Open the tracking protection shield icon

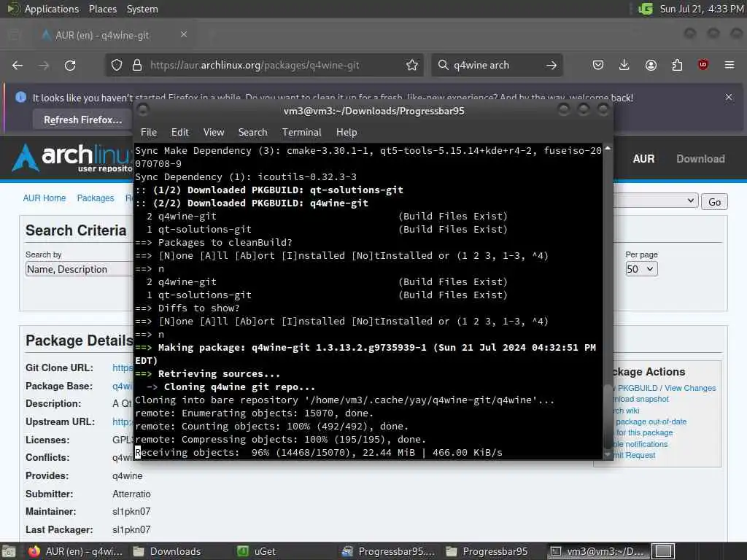click(117, 65)
